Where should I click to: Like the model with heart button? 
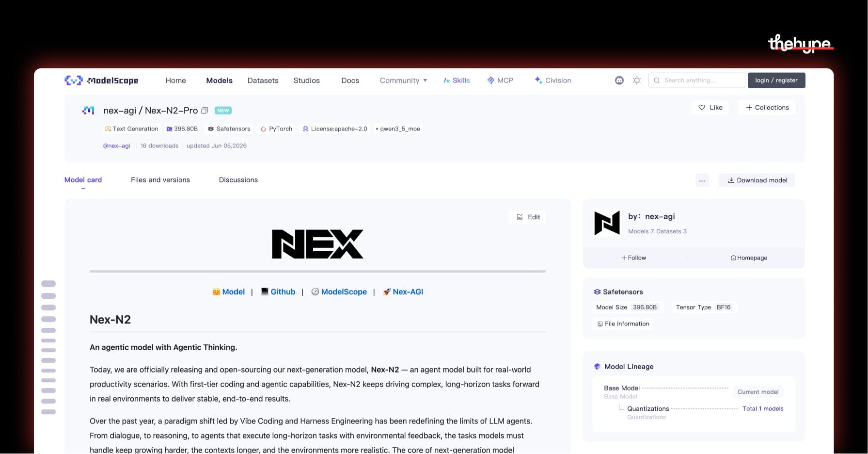(710, 108)
